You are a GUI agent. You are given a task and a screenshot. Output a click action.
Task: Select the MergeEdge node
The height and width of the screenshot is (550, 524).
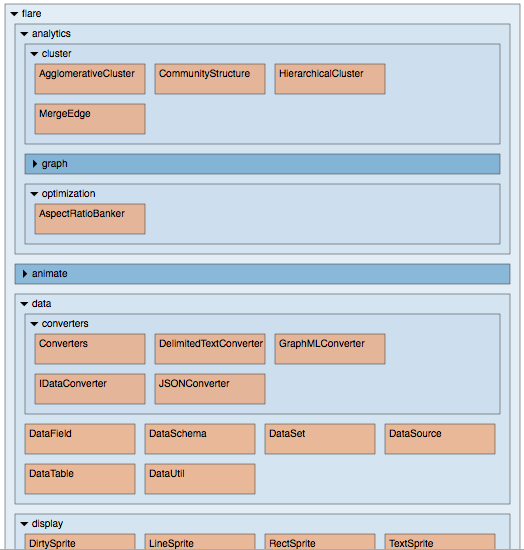[90, 119]
